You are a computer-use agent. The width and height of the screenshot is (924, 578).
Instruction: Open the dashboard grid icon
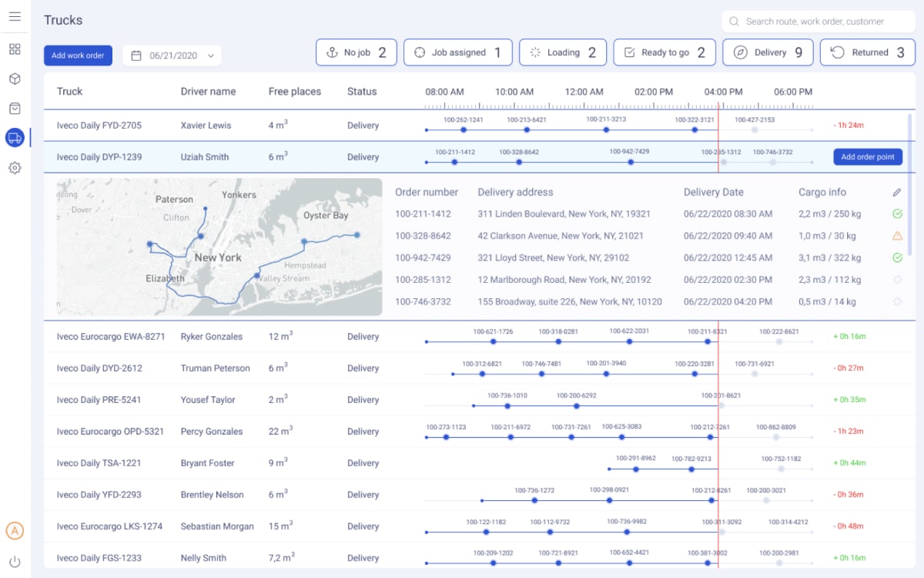click(15, 49)
